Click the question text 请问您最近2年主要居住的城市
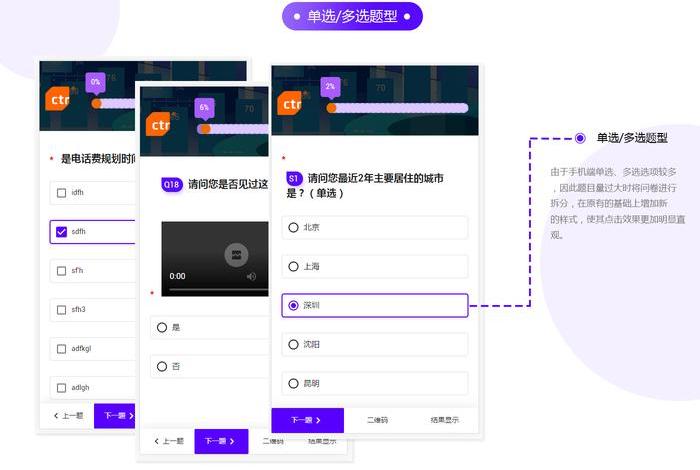Image resolution: width=700 pixels, height=470 pixels. 375,179
